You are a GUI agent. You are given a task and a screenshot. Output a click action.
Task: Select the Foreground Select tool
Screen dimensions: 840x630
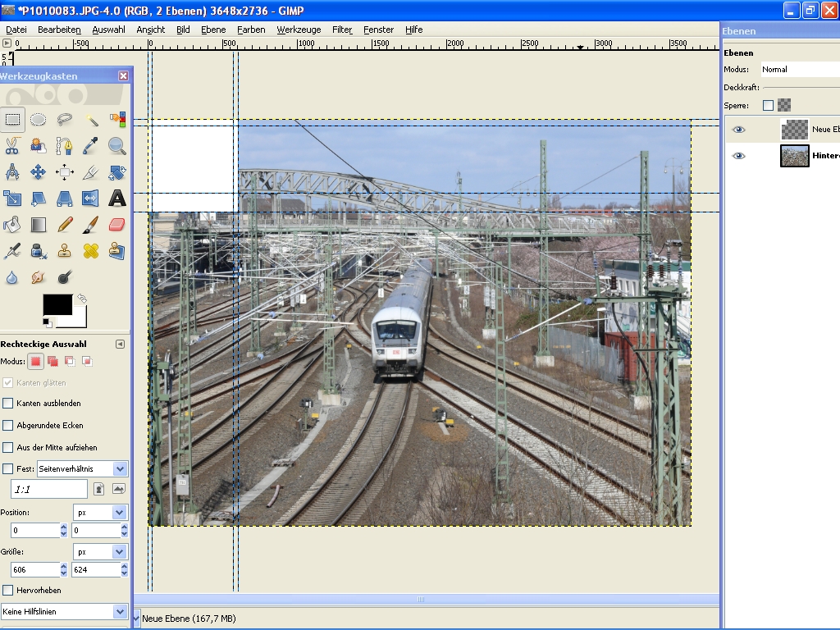pos(38,146)
